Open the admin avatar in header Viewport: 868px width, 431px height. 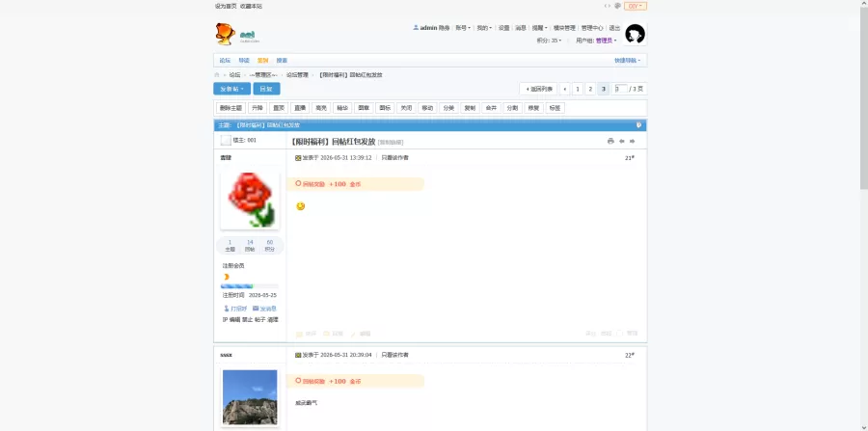635,34
